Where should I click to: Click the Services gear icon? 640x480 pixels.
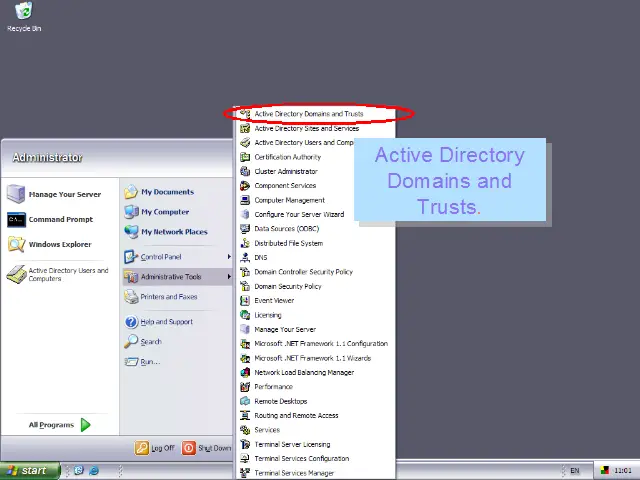coord(245,430)
